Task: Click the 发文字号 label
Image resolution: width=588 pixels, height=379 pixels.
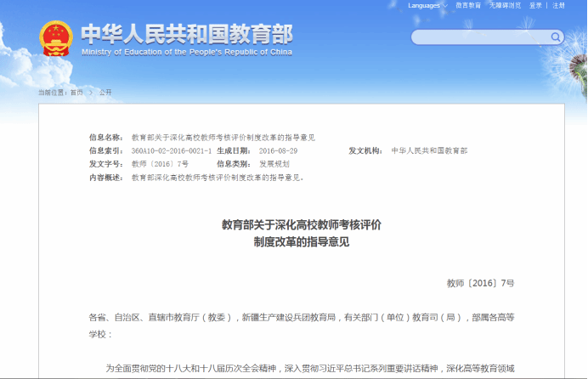Action: click(x=106, y=164)
